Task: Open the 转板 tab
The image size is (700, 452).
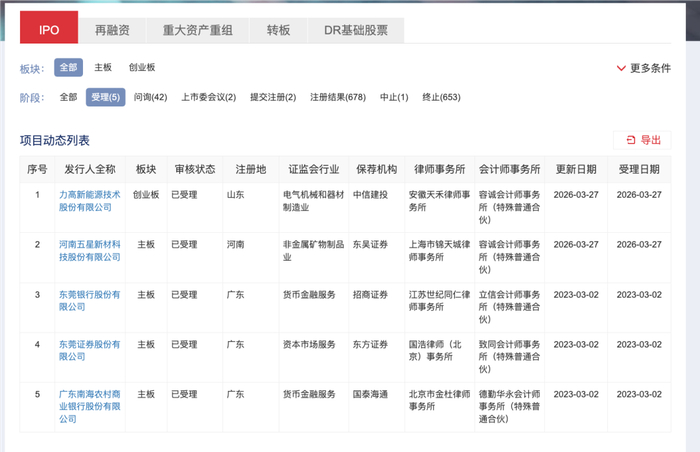Action: tap(278, 30)
